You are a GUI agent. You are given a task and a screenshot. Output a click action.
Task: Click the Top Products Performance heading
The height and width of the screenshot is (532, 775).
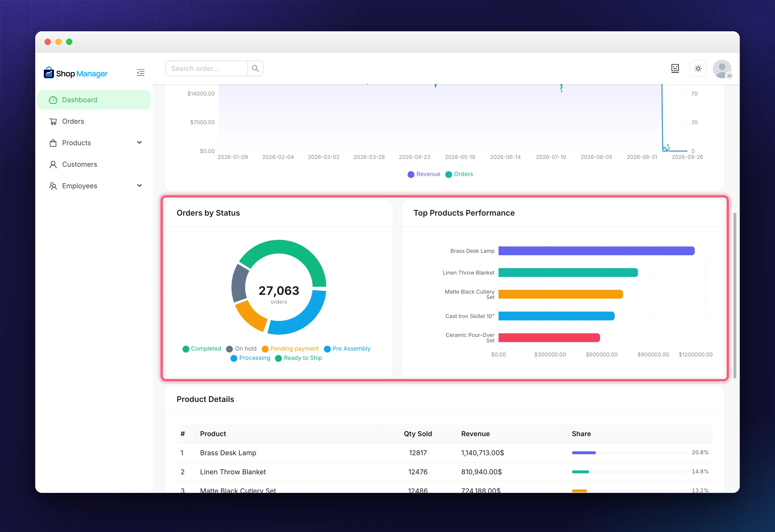click(x=464, y=213)
